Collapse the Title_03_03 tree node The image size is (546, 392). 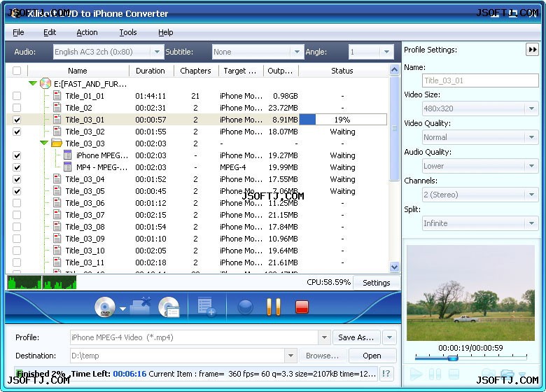click(x=44, y=143)
